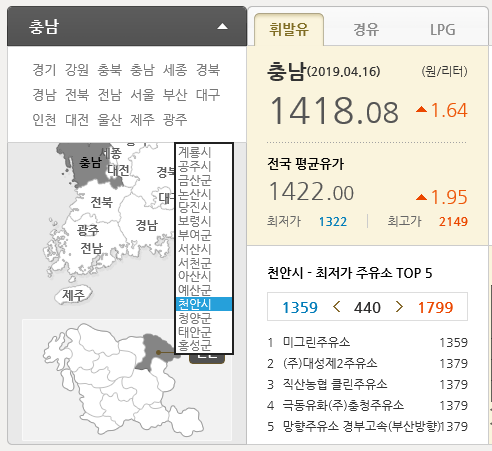This screenshot has height=451, width=492.
Task: Select 인천 in the region list
Action: tap(44, 120)
